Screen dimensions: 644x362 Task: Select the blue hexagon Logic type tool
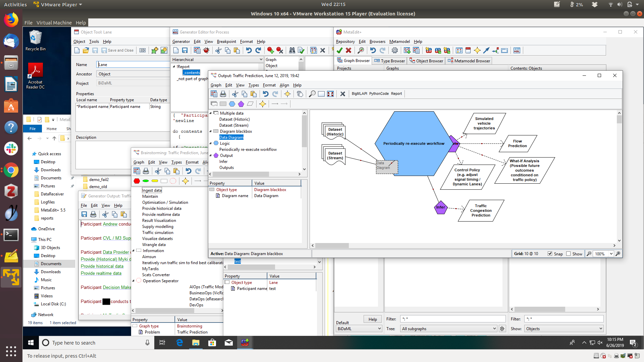pyautogui.click(x=232, y=104)
